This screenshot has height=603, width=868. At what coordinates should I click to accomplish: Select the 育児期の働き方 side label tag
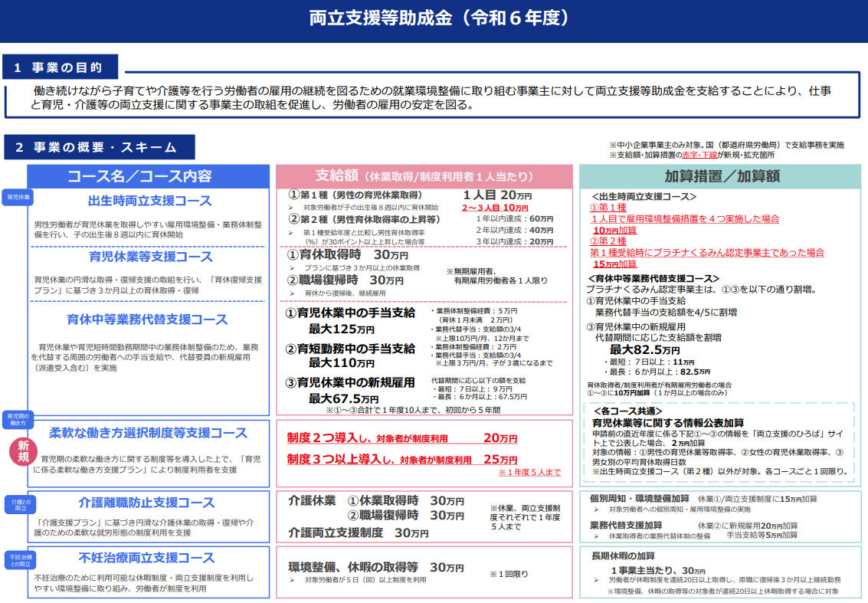coord(19,419)
